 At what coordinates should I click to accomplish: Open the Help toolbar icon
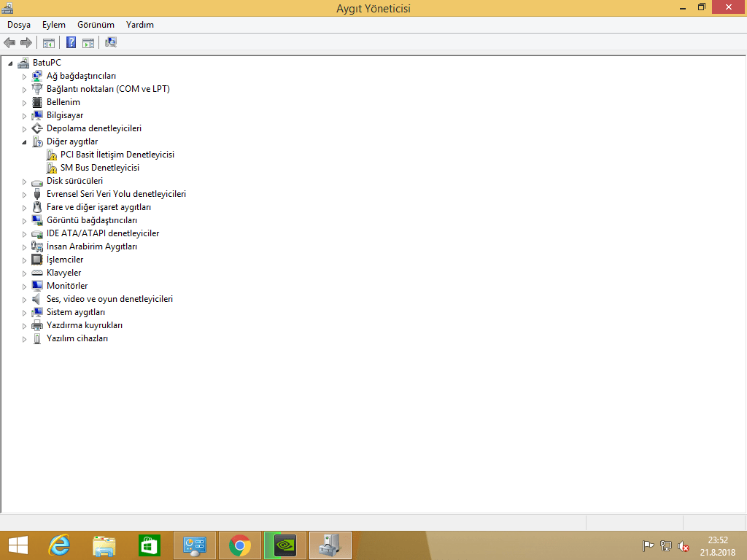click(x=71, y=43)
